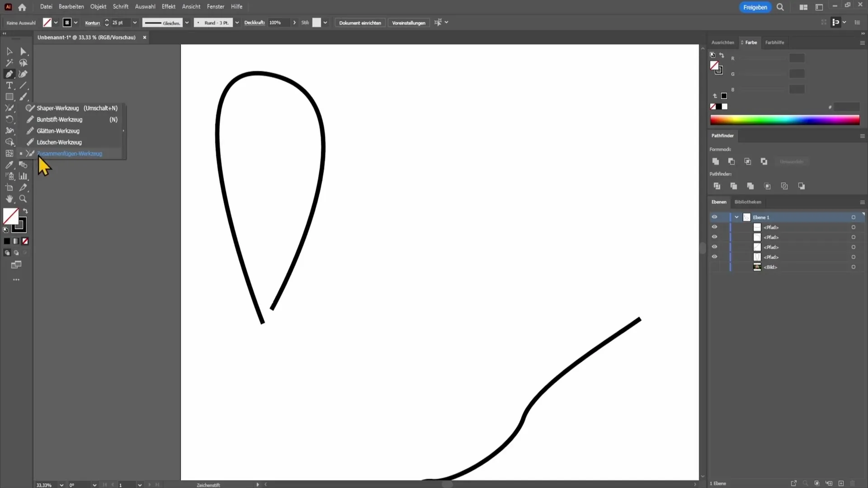Select the Lasso tool
Viewport: 868px width, 488px height.
[23, 63]
